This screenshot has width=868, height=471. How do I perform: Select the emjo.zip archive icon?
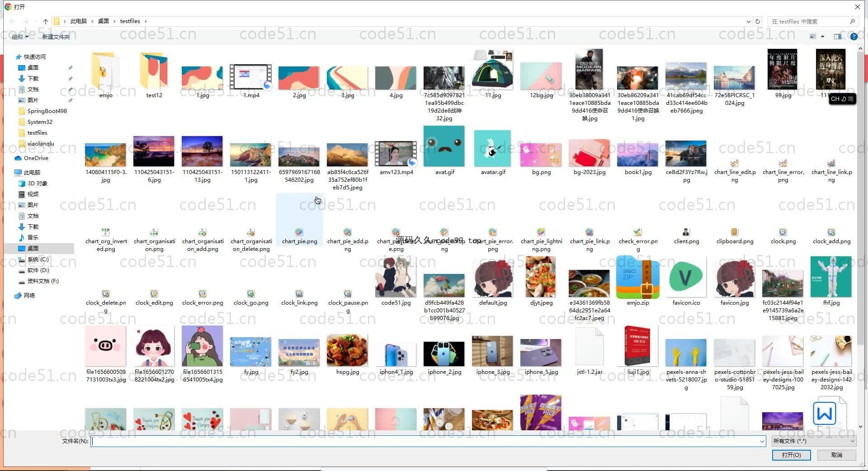(637, 277)
